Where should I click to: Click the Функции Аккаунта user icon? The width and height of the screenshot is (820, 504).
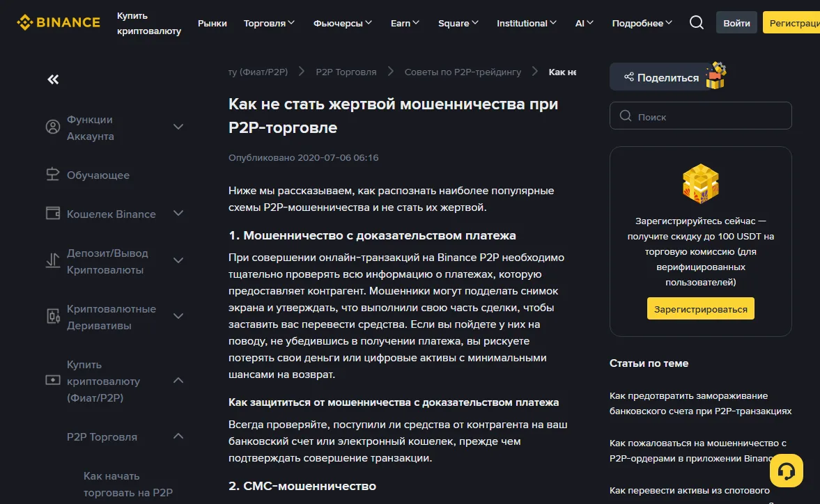point(53,127)
